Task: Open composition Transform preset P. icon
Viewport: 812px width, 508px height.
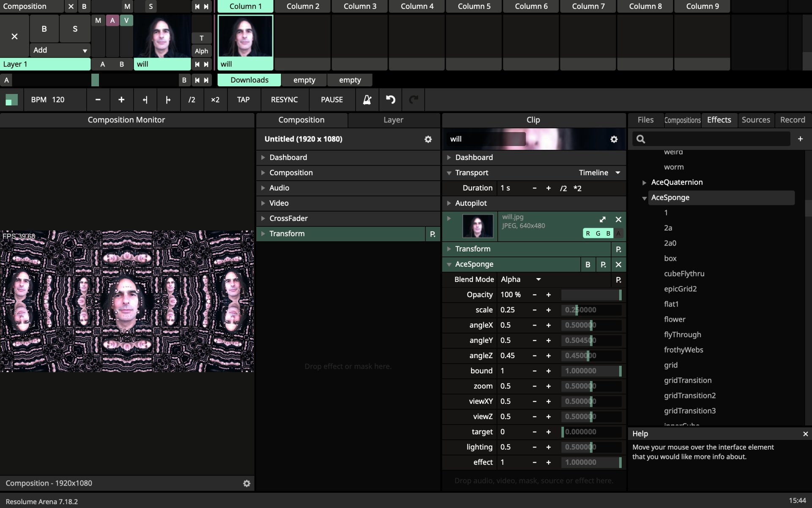Action: (x=433, y=234)
